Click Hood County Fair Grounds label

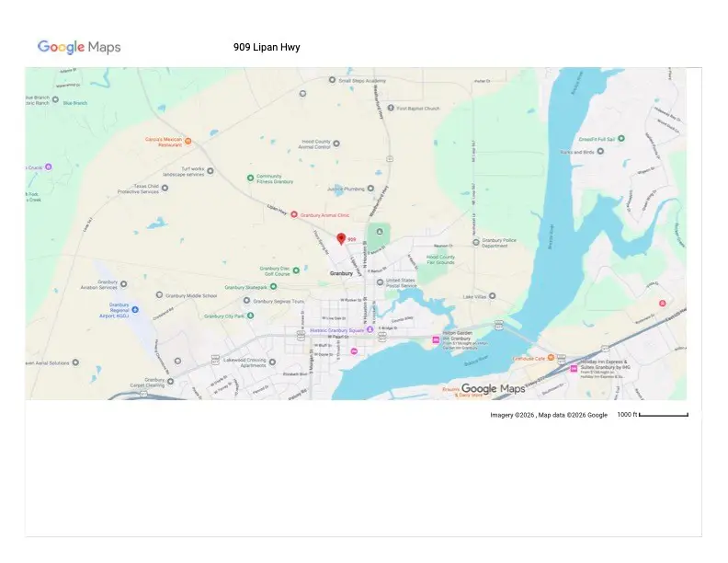(440, 259)
